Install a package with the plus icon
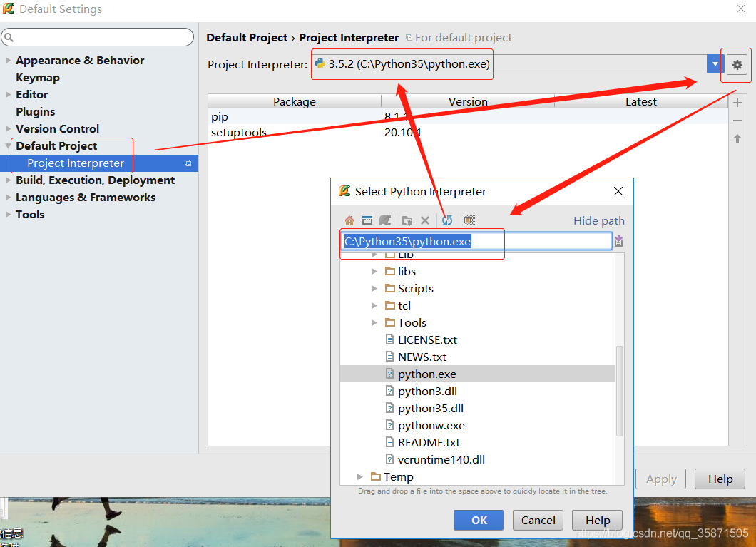Screen dimensions: 756x547 point(737,102)
